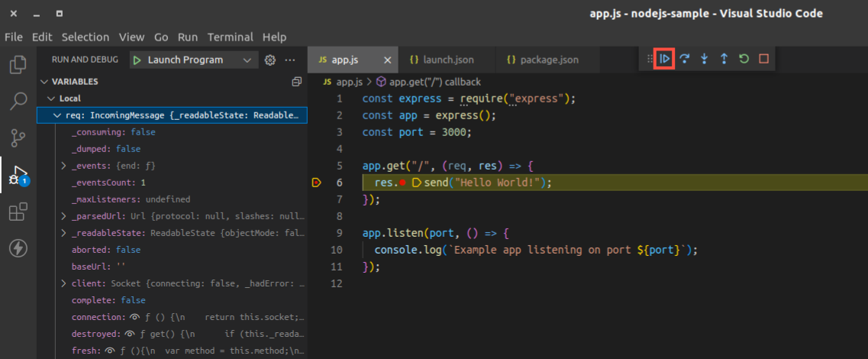Close the app.js editor tab

click(x=388, y=60)
